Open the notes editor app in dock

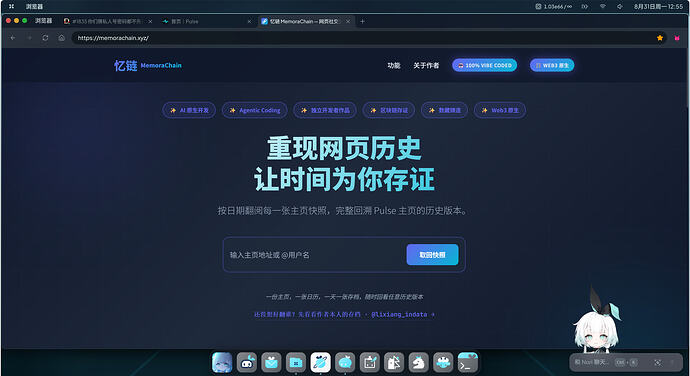(x=370, y=363)
